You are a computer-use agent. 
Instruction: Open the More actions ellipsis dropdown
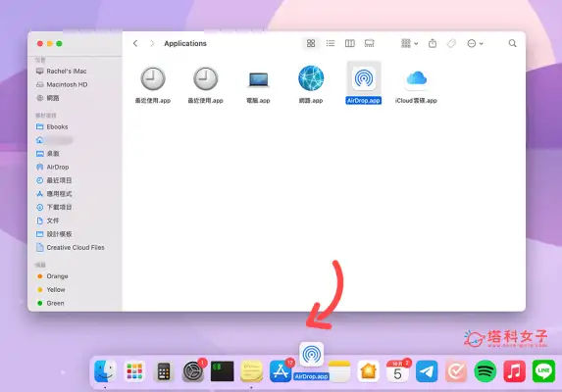(476, 43)
